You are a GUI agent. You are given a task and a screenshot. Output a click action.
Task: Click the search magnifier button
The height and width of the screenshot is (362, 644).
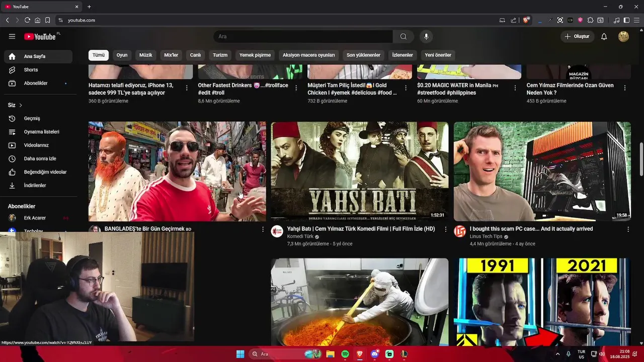[x=404, y=36]
